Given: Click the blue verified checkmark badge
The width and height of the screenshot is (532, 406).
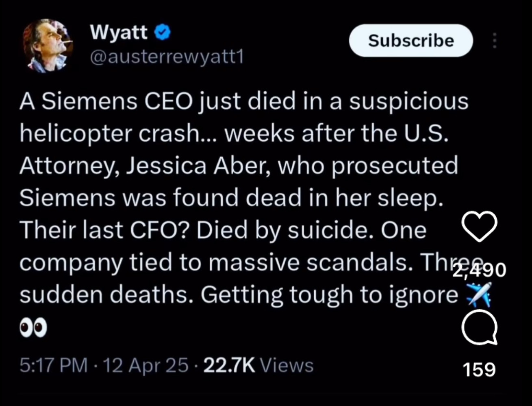Looking at the screenshot, I should [x=163, y=33].
